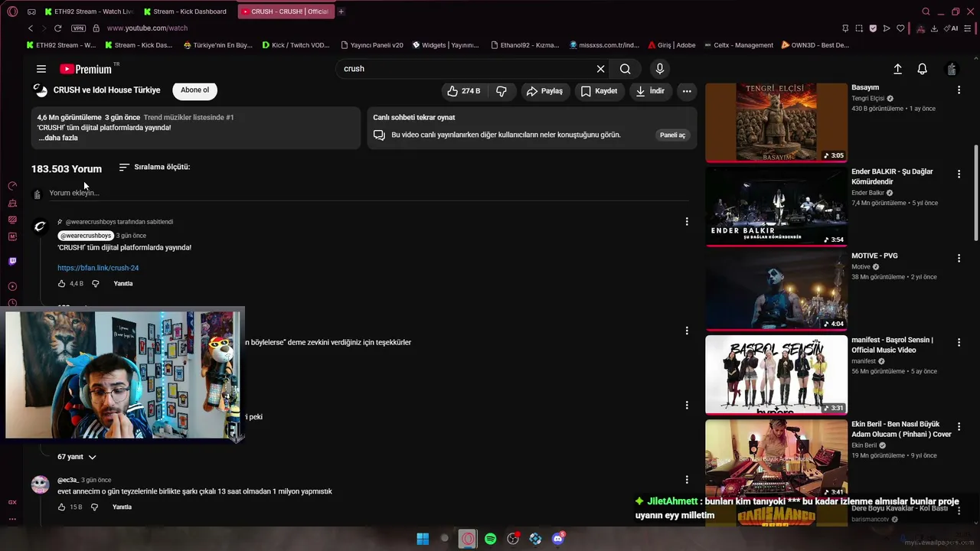Screen dimensions: 980x551
Task: Open more video actions (three dots)
Action: pyautogui.click(x=687, y=91)
